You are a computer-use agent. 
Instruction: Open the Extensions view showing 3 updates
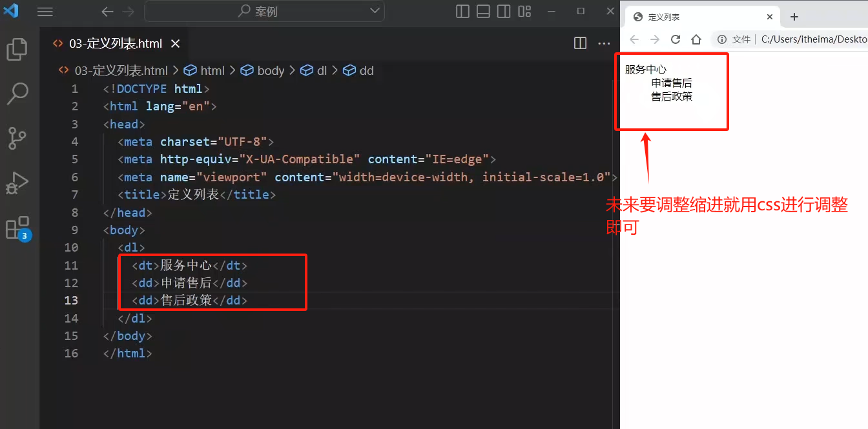coord(17,227)
